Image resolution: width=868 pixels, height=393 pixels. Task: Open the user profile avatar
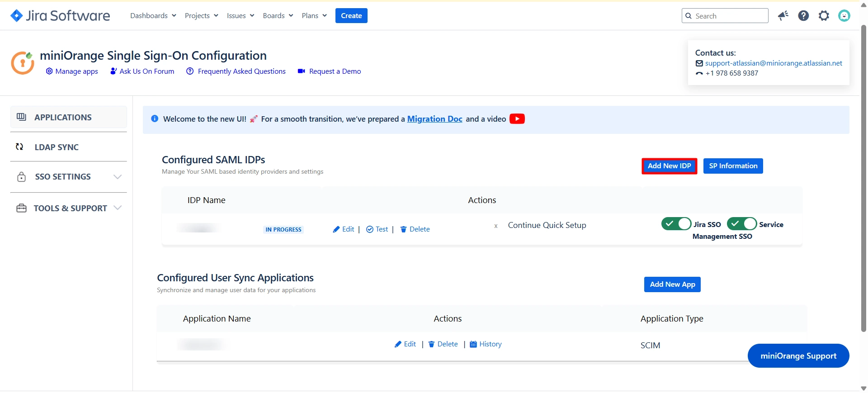coord(844,16)
